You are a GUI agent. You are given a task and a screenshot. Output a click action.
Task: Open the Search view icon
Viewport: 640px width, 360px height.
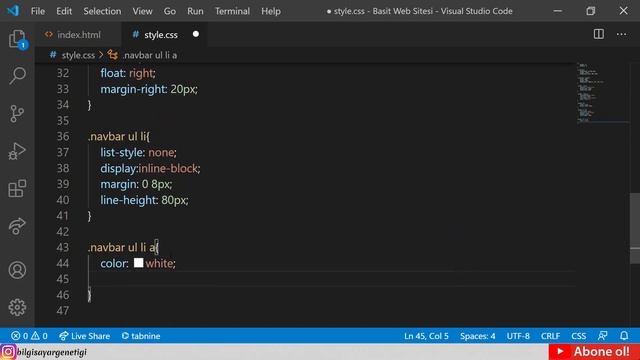click(x=17, y=76)
